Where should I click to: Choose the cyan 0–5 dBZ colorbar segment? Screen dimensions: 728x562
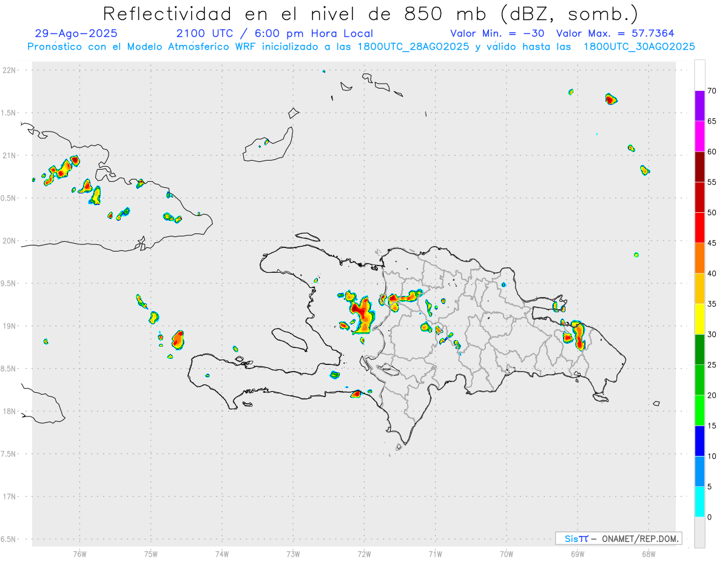[x=699, y=502]
